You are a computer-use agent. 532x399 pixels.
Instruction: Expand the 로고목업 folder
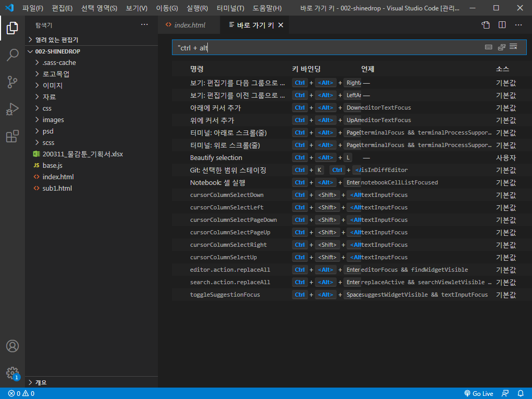pyautogui.click(x=91, y=74)
